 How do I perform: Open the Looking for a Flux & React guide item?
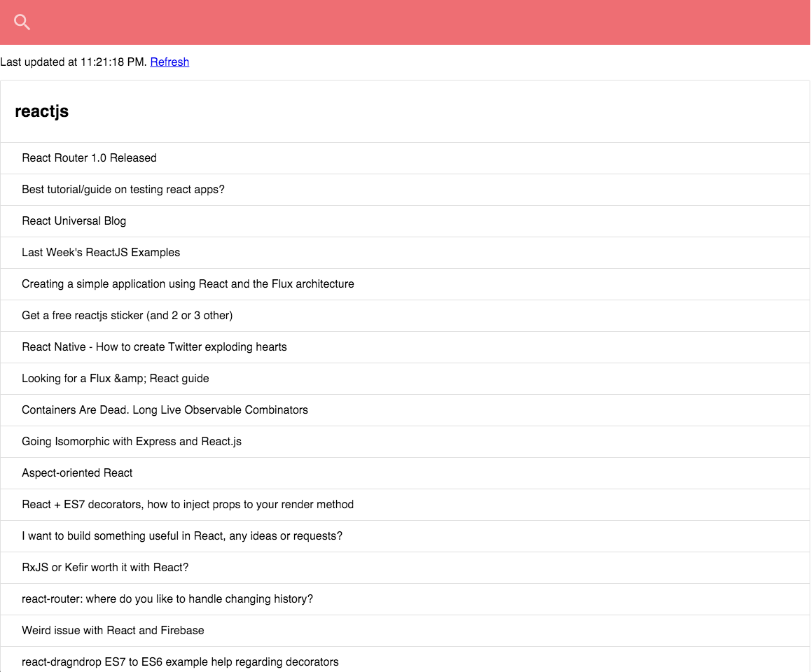[405, 379]
